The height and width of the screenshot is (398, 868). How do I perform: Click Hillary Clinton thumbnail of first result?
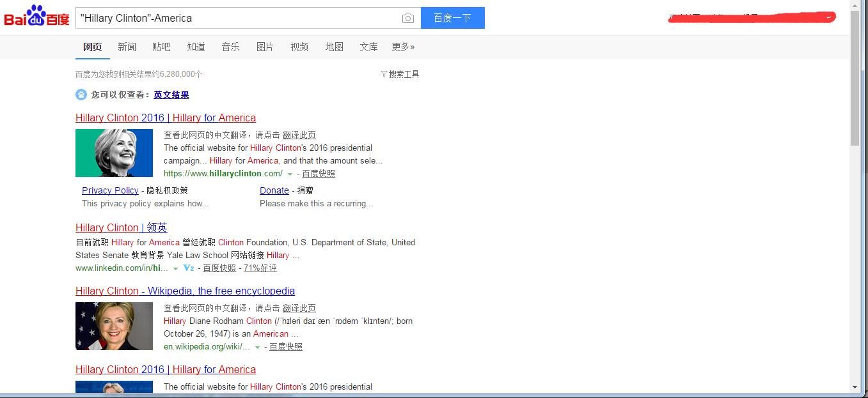(114, 153)
